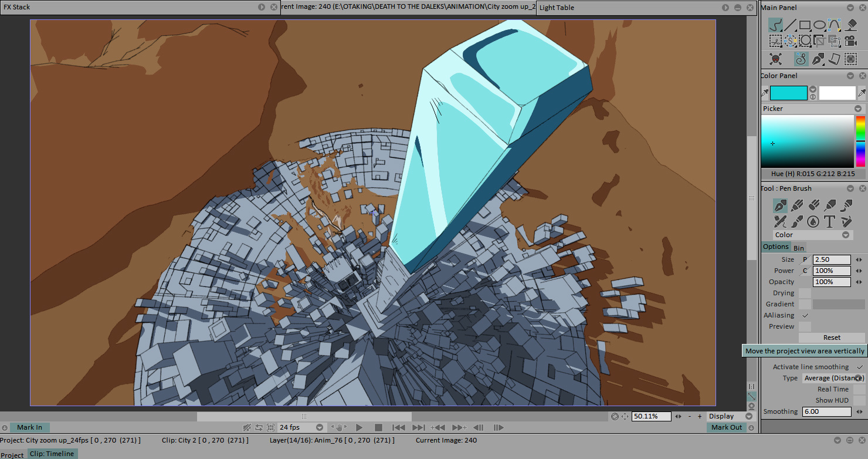The height and width of the screenshot is (459, 868).
Task: Click the rainbow hue slider
Action: [x=860, y=141]
